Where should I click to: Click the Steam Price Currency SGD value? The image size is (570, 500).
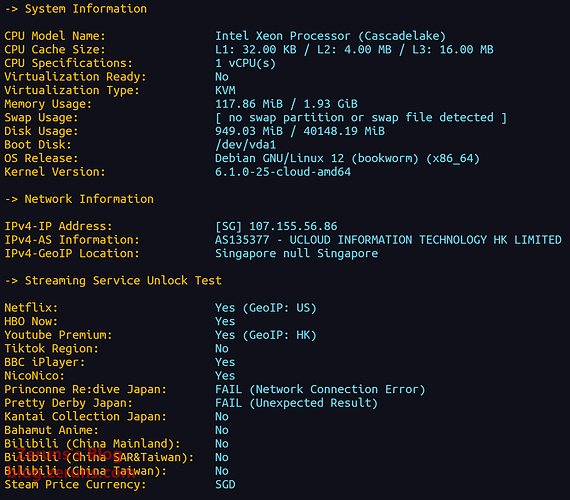pos(225,485)
